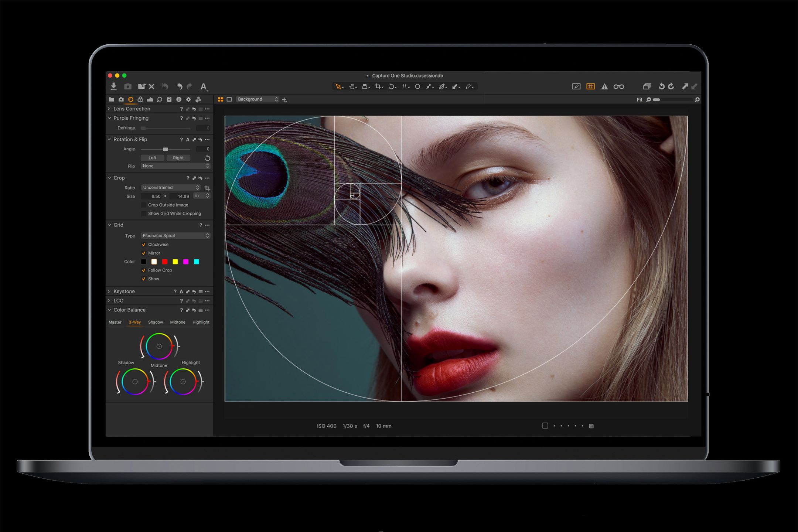Image resolution: width=798 pixels, height=532 pixels.
Task: Uncheck the Clockwise grid checkbox
Action: point(144,245)
